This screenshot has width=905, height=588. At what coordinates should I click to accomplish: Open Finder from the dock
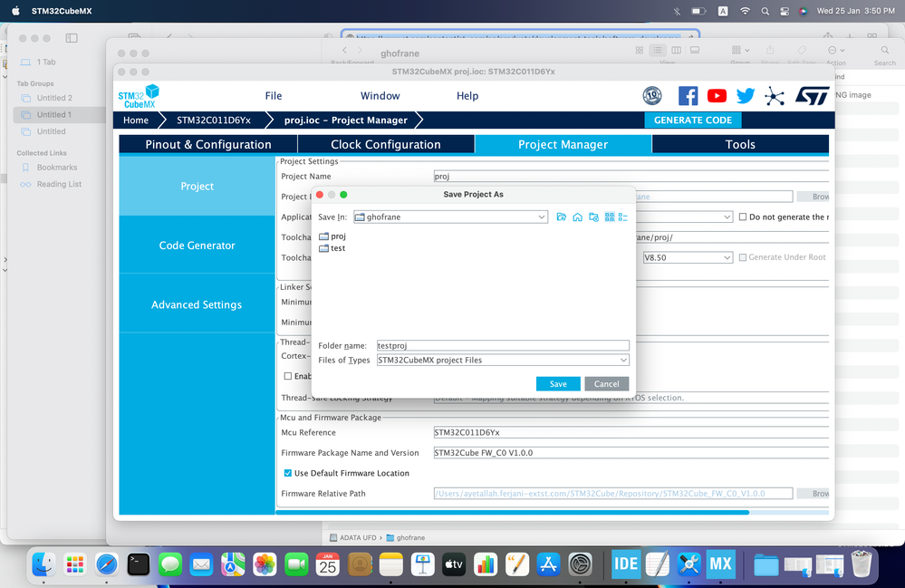pos(43,564)
